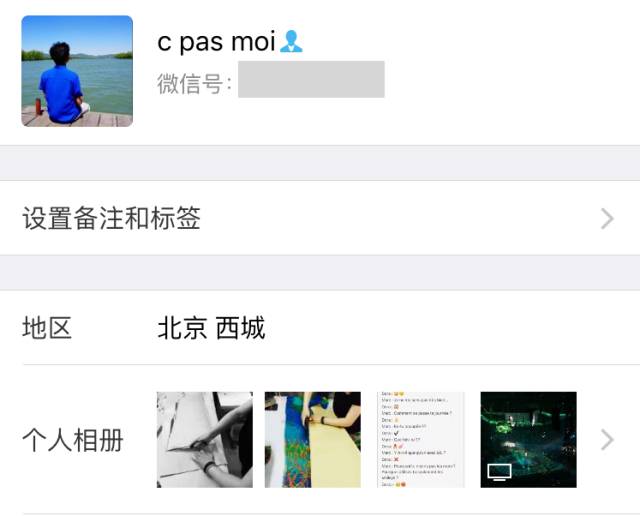This screenshot has width=640, height=516.
Task: View the black-and-white hands album photo
Action: coord(205,440)
